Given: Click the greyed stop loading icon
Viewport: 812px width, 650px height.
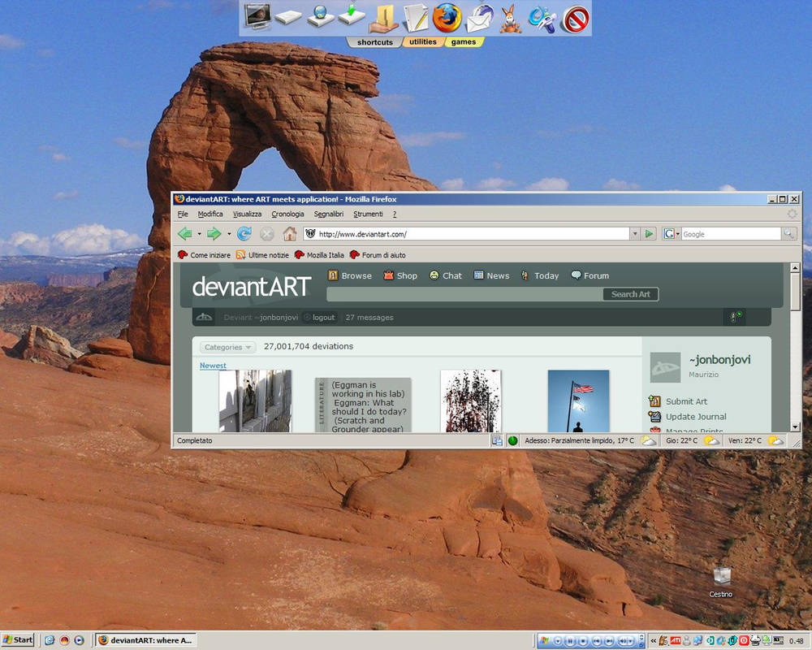Looking at the screenshot, I should tap(266, 234).
